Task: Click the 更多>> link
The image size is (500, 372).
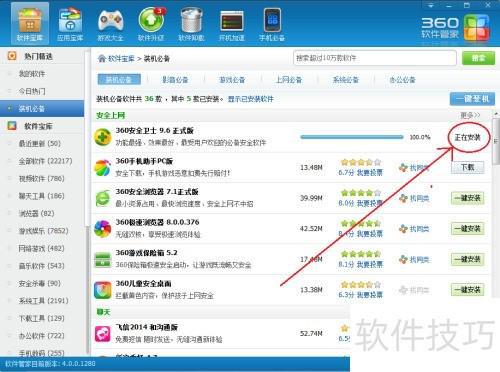Action: pos(470,115)
